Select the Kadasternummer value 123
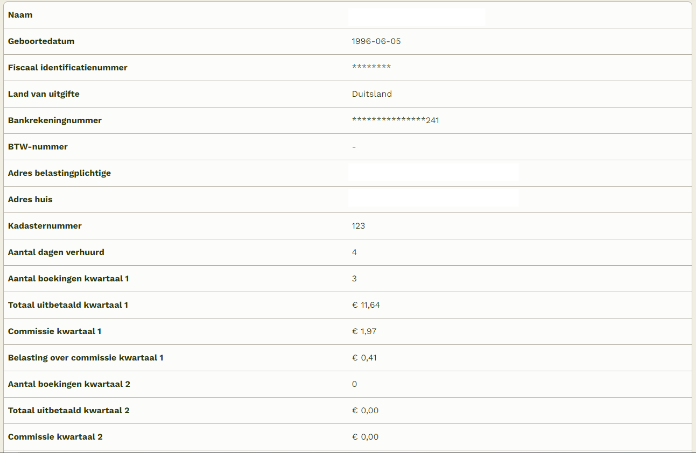696x453 pixels. [x=358, y=226]
